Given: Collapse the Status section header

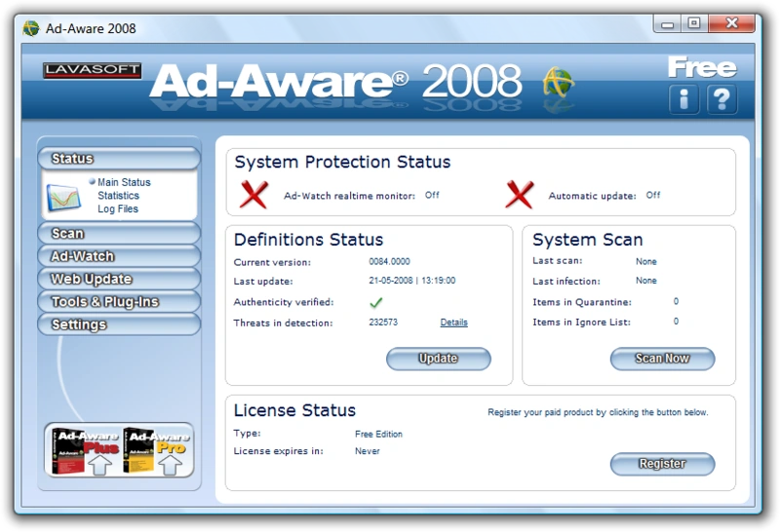Looking at the screenshot, I should coord(119,159).
